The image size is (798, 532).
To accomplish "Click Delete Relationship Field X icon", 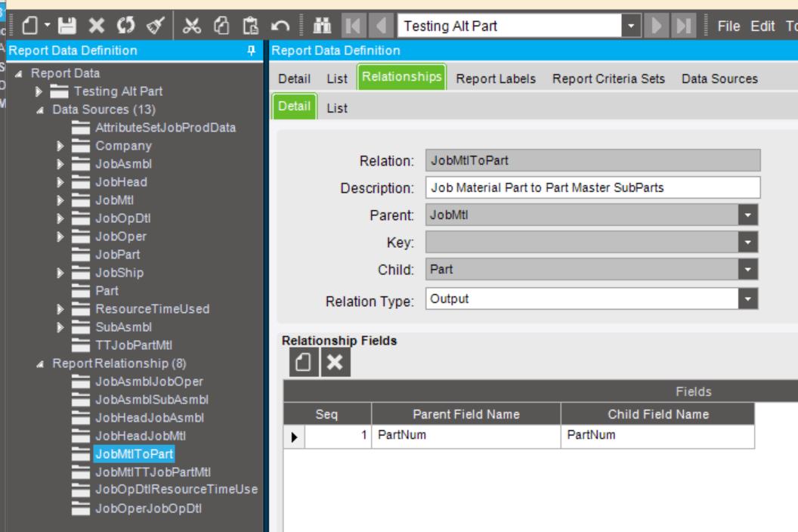I will pos(335,362).
